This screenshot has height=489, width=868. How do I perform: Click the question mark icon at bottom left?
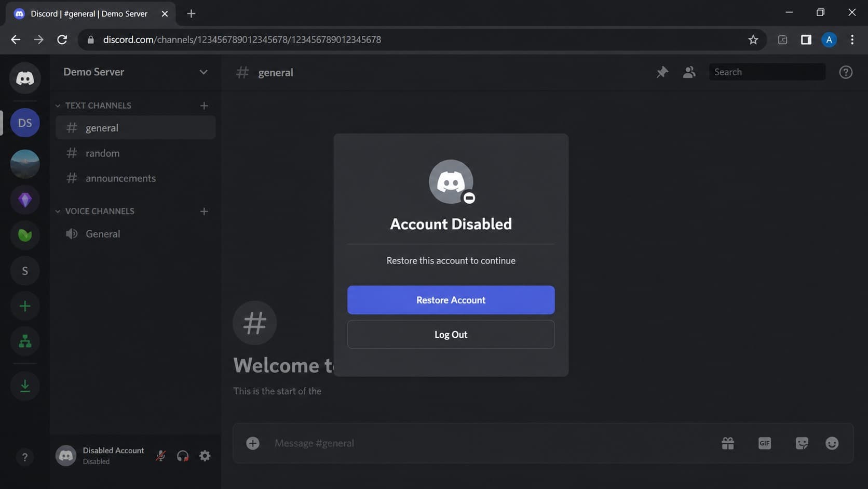tap(24, 457)
